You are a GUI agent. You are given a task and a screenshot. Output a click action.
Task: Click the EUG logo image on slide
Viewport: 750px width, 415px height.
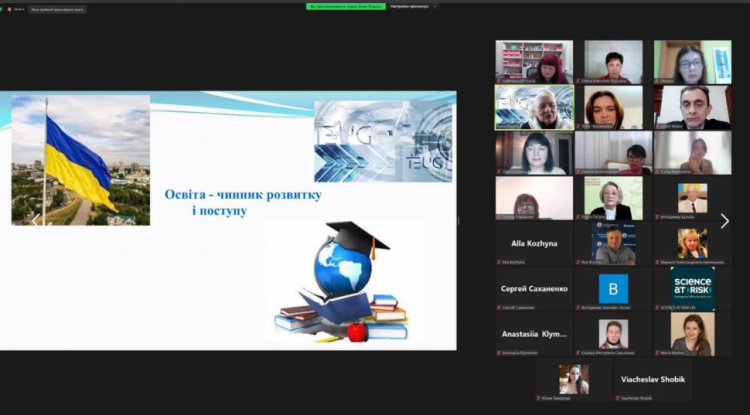[x=383, y=141]
